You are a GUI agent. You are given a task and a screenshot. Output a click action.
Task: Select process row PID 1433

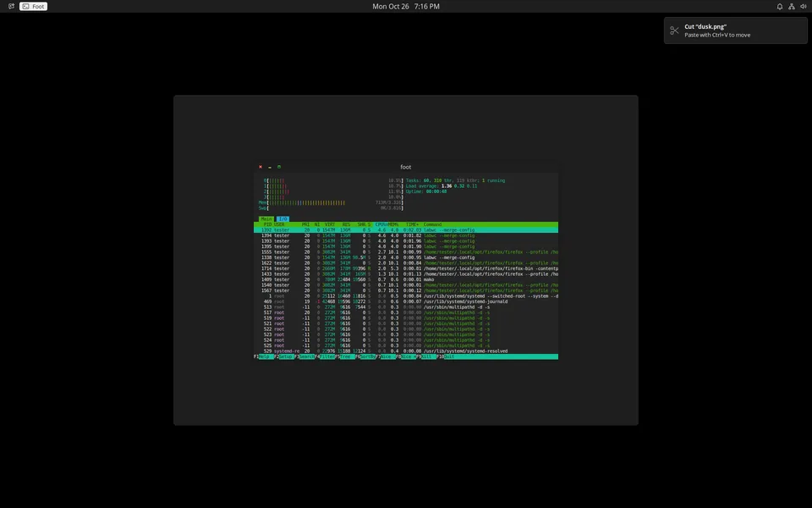click(x=406, y=274)
